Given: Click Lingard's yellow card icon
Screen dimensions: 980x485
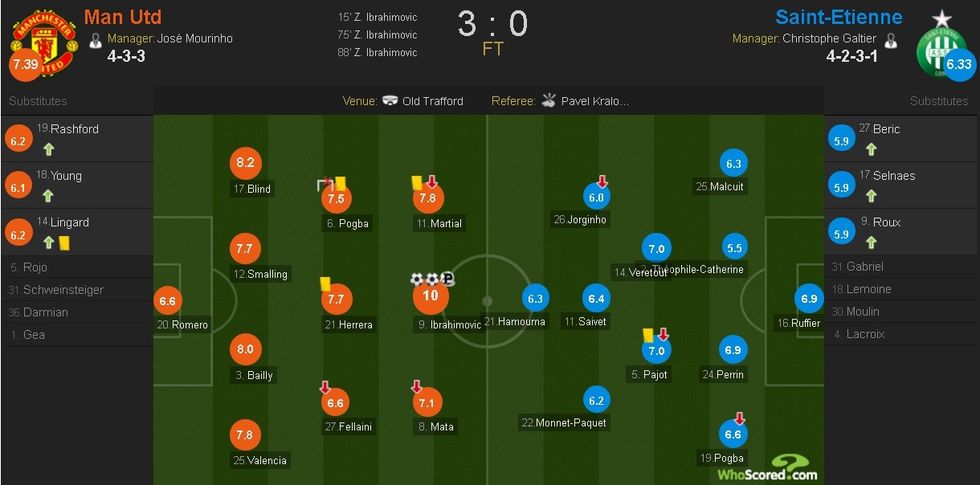Looking at the screenshot, I should coord(64,242).
